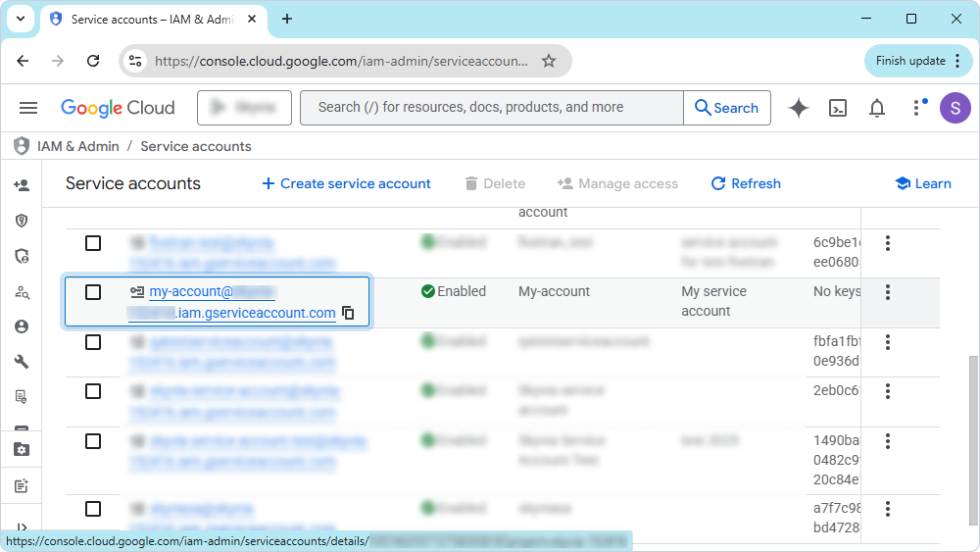Tick the checkbox in the first visible row
The width and height of the screenshot is (980, 552).
click(93, 243)
